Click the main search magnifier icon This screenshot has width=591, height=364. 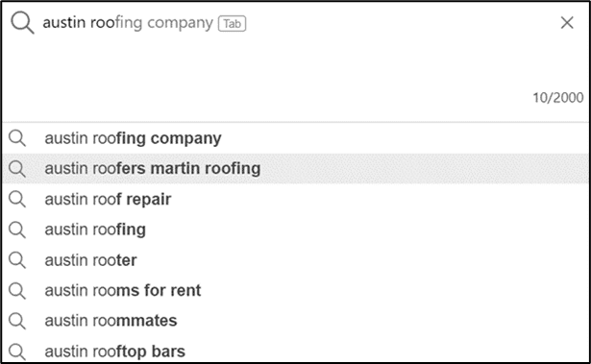22,23
